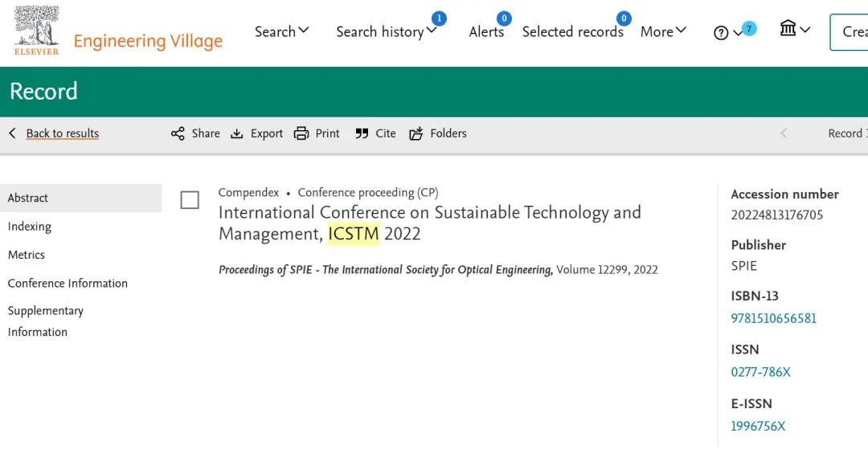Click the Folders label in toolbar
The height and width of the screenshot is (458, 868).
coord(448,133)
